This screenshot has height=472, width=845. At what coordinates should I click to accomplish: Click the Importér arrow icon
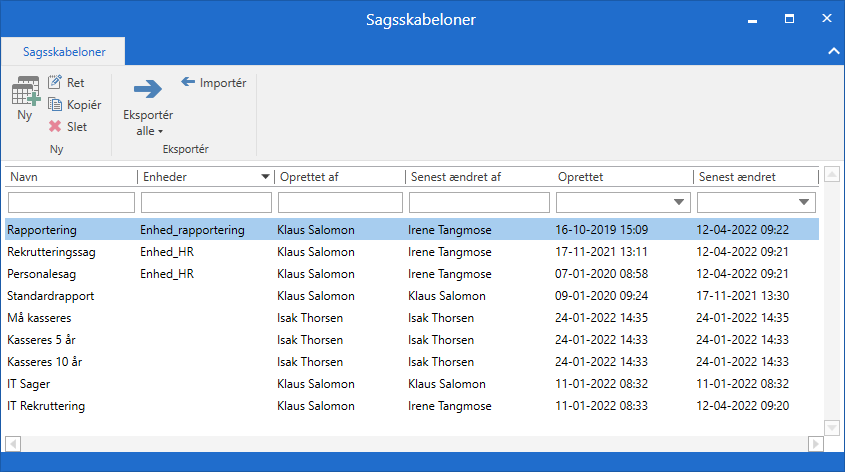click(188, 83)
